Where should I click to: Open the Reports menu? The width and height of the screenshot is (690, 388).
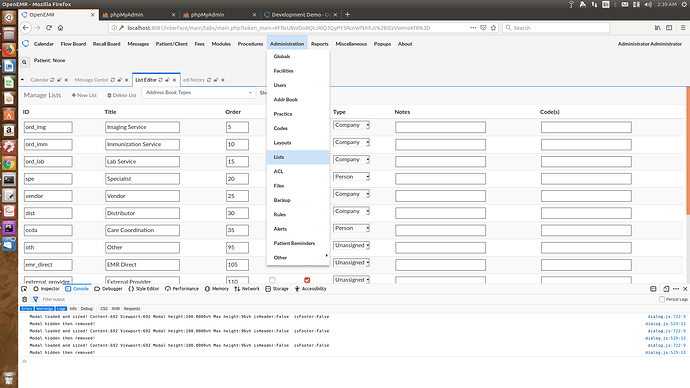pyautogui.click(x=319, y=44)
